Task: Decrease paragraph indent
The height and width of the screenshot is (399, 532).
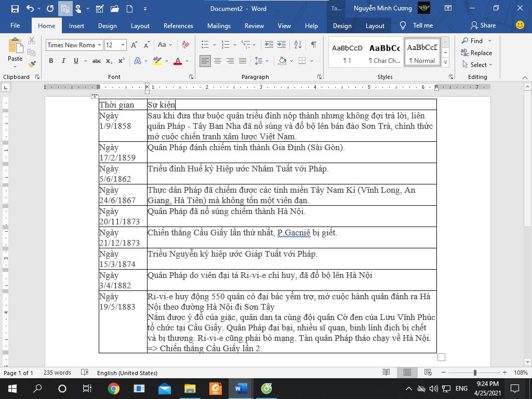Action: 269,45
